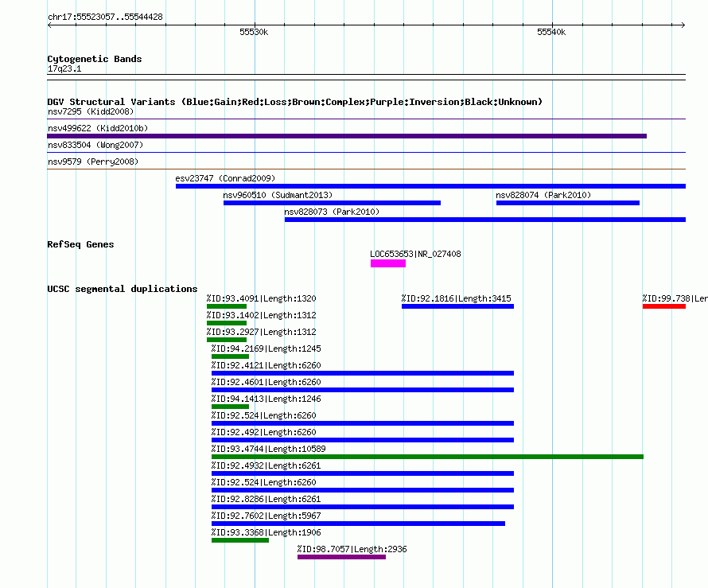Click green bar under %ID:94.2169|Length:1245
Viewport: 708px width, 588px height.
[230, 356]
